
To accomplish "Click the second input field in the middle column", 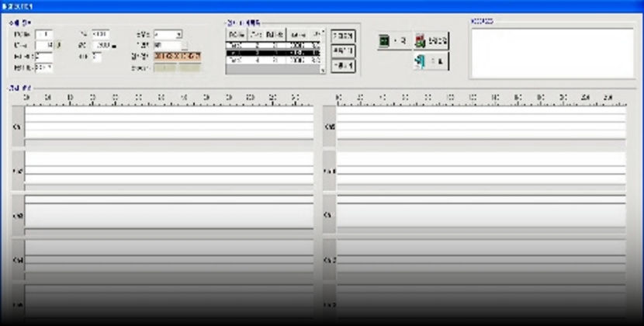I will (102, 45).
